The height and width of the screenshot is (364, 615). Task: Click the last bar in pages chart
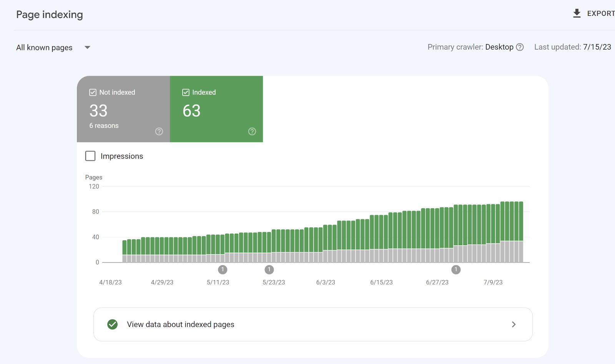pyautogui.click(x=521, y=231)
